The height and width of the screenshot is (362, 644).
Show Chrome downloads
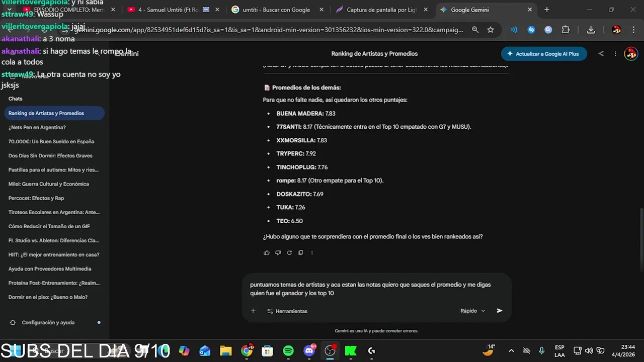591,30
